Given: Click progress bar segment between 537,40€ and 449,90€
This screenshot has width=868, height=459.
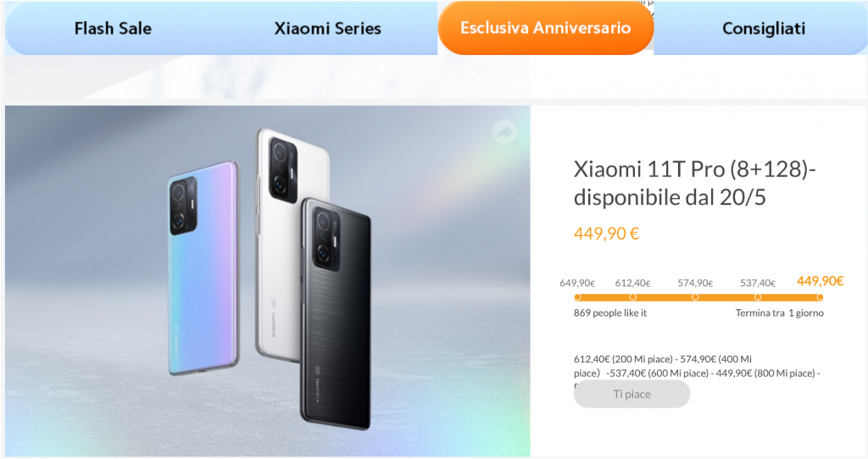Looking at the screenshot, I should pyautogui.click(x=789, y=297).
